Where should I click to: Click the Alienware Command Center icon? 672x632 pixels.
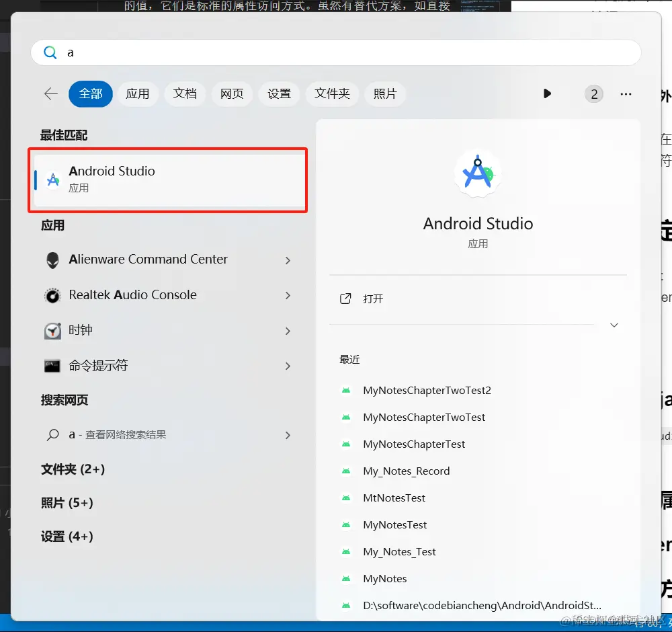[x=52, y=260]
